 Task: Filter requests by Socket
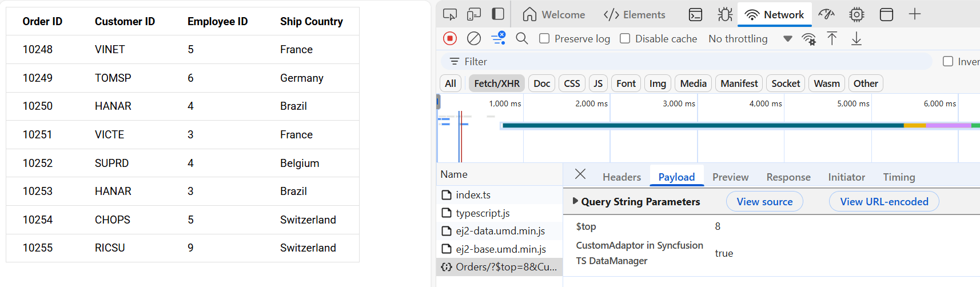786,83
